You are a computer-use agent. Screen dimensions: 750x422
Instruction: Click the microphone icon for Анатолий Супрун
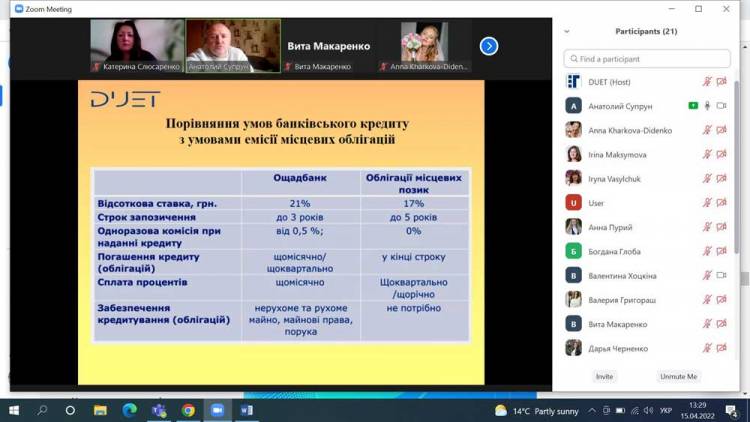(x=707, y=106)
